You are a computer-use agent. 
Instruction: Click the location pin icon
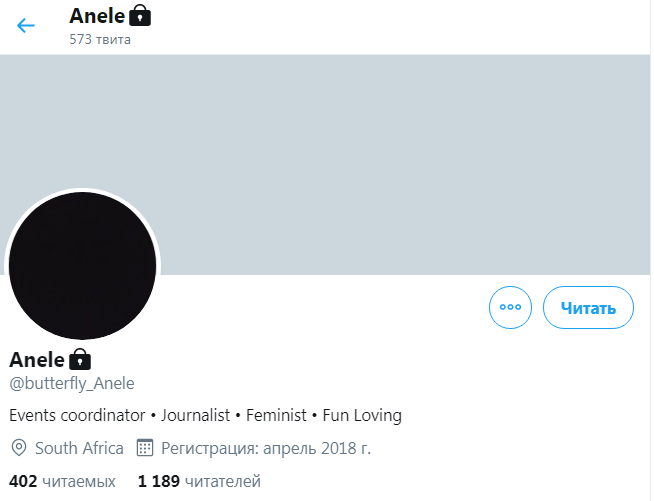click(x=18, y=447)
